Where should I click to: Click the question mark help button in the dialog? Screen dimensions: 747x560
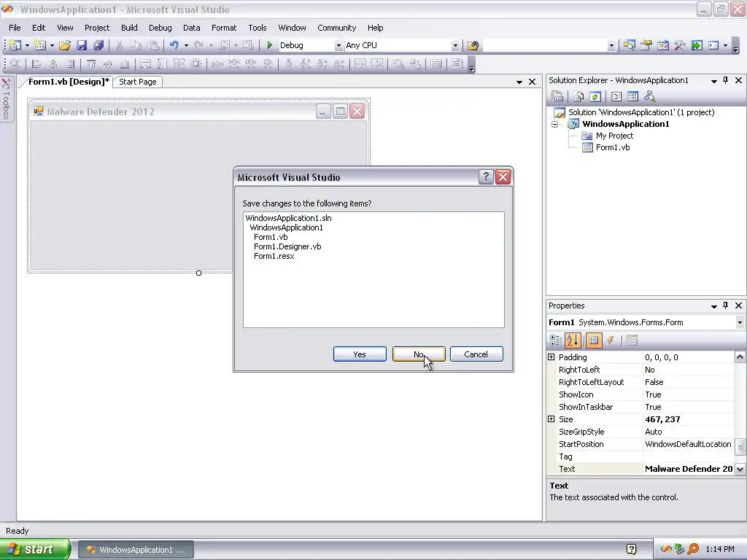click(485, 177)
